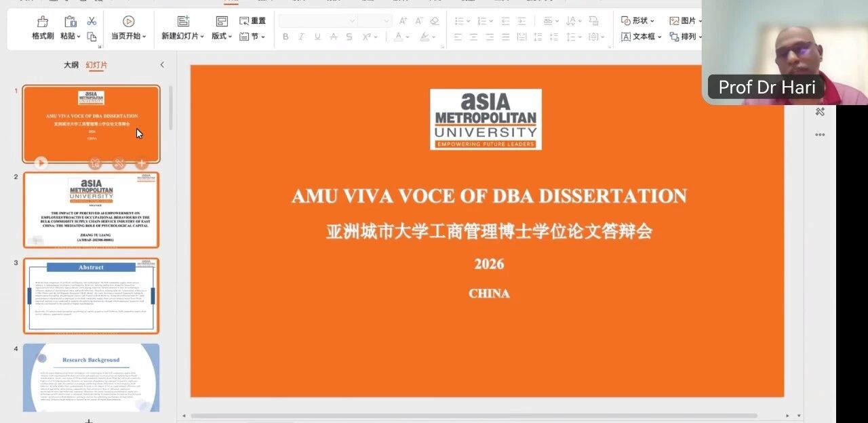868x423 pixels.
Task: Increase paragraph indent
Action: (521, 21)
